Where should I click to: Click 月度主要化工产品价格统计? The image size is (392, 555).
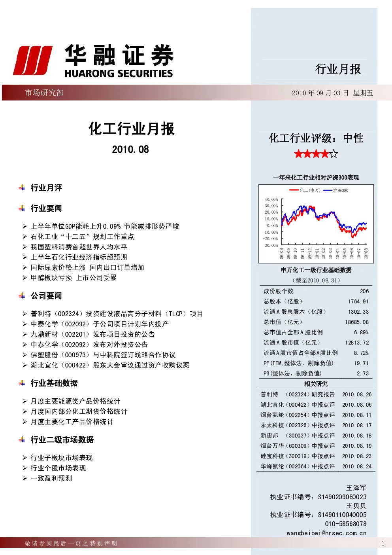click(x=72, y=422)
